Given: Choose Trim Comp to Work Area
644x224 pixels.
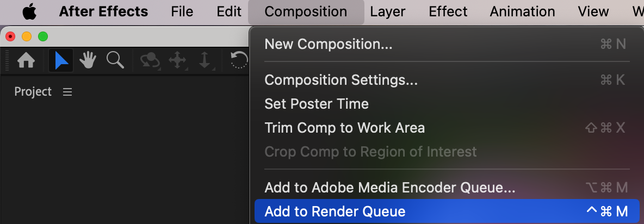Looking at the screenshot, I should pyautogui.click(x=344, y=128).
